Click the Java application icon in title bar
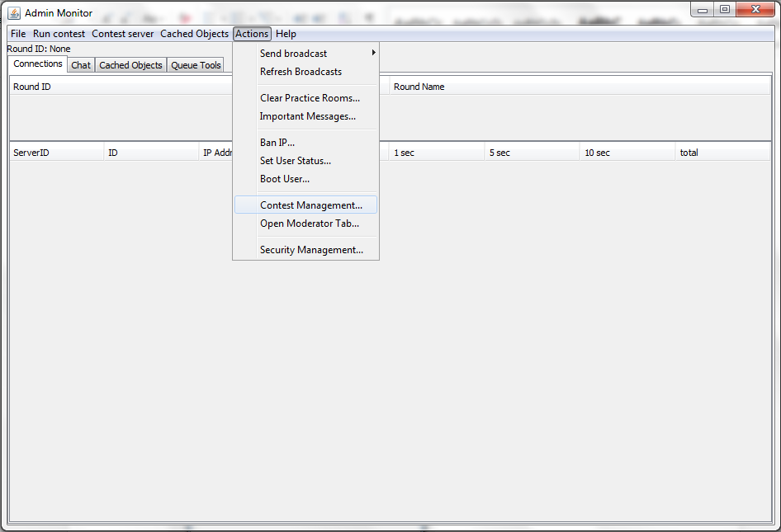The image size is (781, 532). click(14, 13)
